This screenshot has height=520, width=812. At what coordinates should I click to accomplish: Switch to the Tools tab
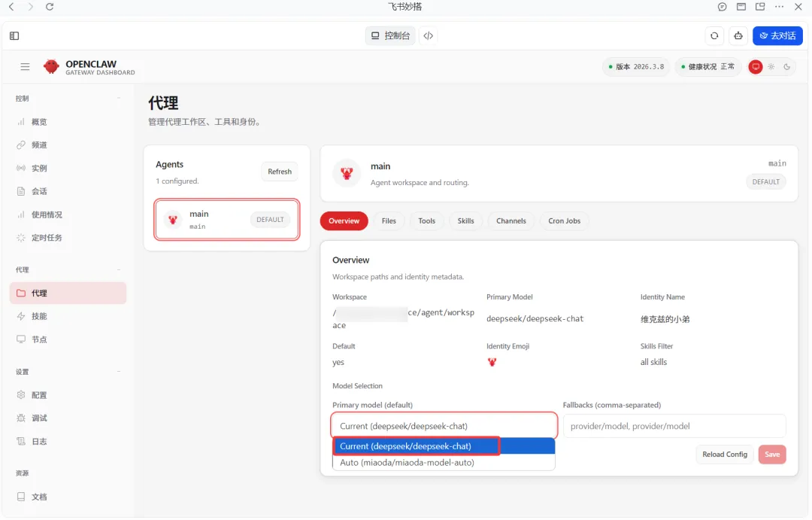point(427,220)
